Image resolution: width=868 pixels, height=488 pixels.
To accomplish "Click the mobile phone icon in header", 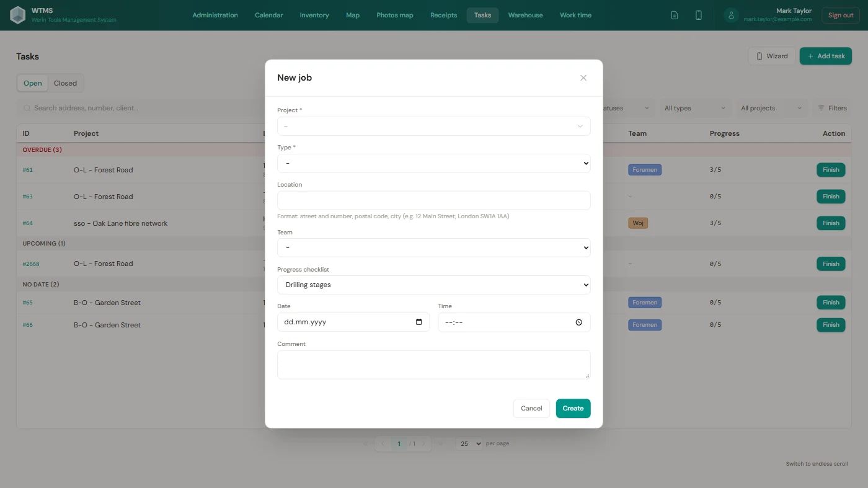I will (x=699, y=15).
